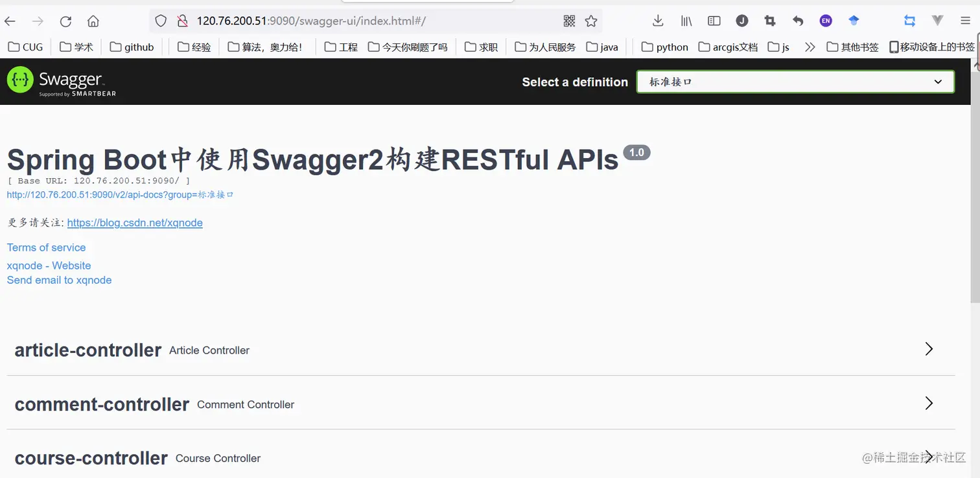Open the 今天你刷题了吗 bookmark folder
Viewport: 980px width, 478px height.
pyautogui.click(x=408, y=47)
